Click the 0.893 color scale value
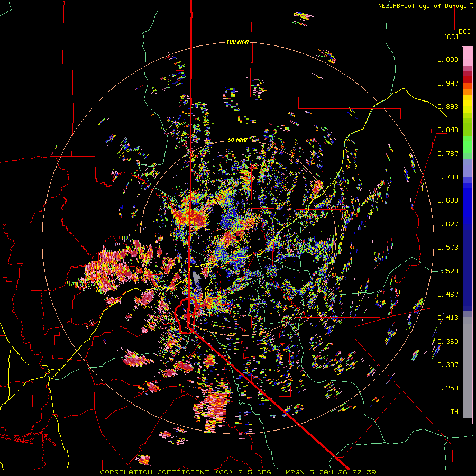 tap(448, 106)
